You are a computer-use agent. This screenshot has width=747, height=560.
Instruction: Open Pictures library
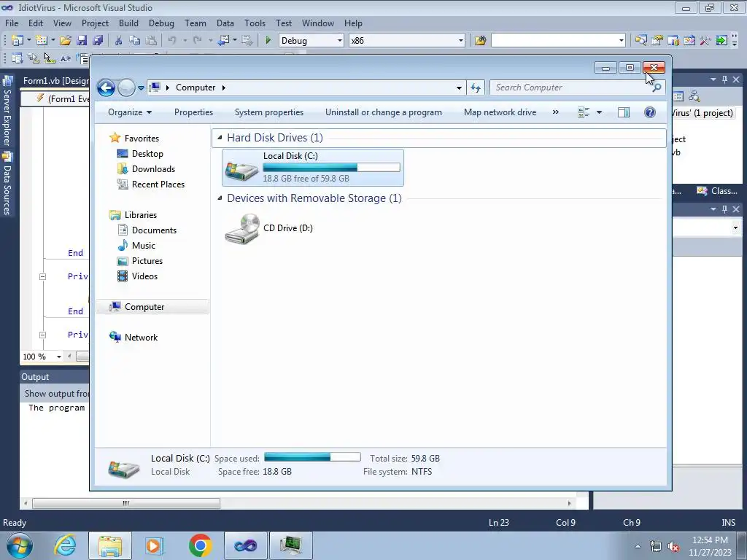(x=140, y=261)
